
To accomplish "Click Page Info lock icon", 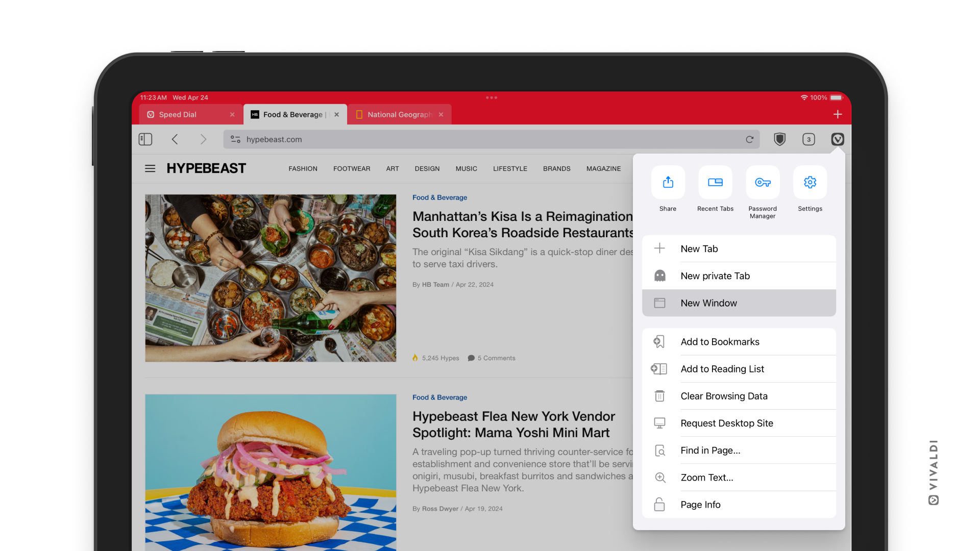I will (659, 504).
